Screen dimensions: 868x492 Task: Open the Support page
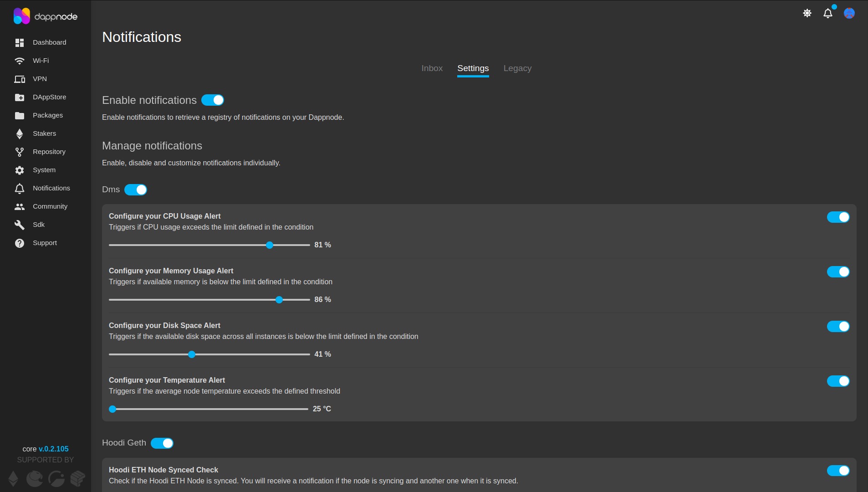click(45, 242)
